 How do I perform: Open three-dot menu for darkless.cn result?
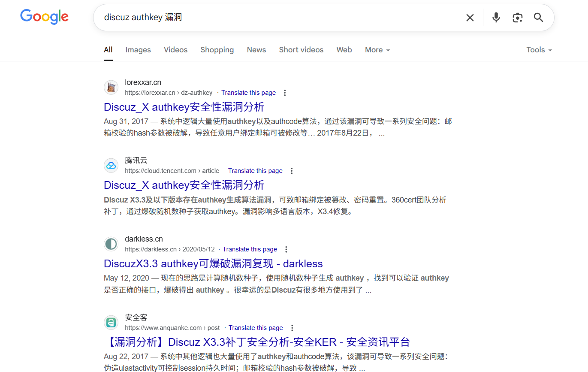point(286,249)
